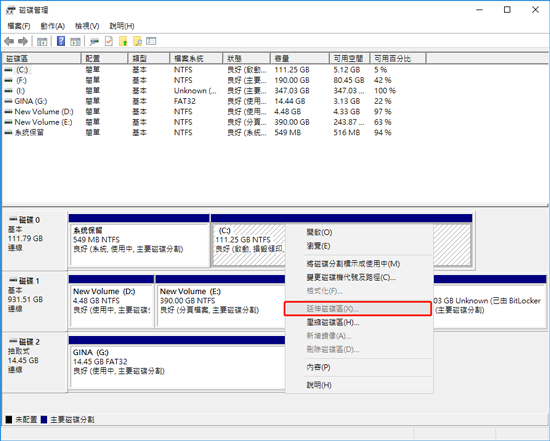Open 內容(P) from the context menu

tap(359, 367)
